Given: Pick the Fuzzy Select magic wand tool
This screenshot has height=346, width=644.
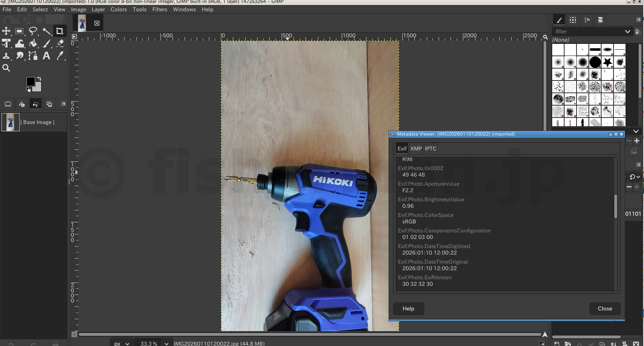Looking at the screenshot, I should tap(46, 31).
